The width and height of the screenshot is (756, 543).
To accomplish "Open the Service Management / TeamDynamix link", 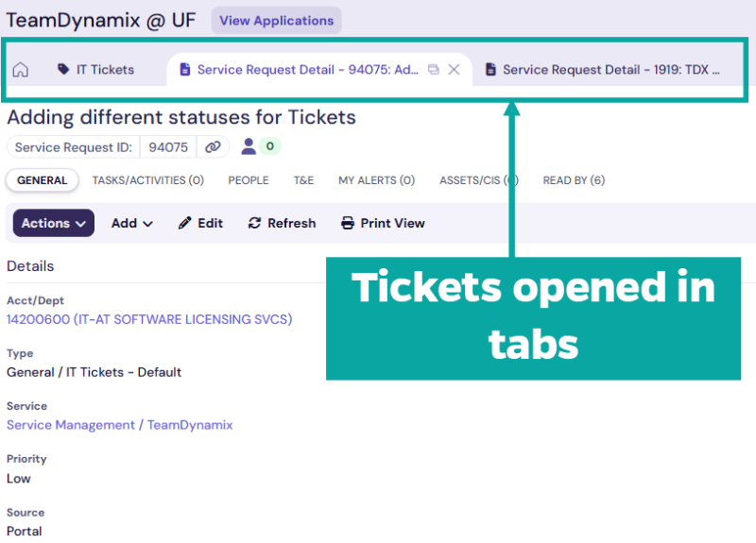I will (120, 424).
